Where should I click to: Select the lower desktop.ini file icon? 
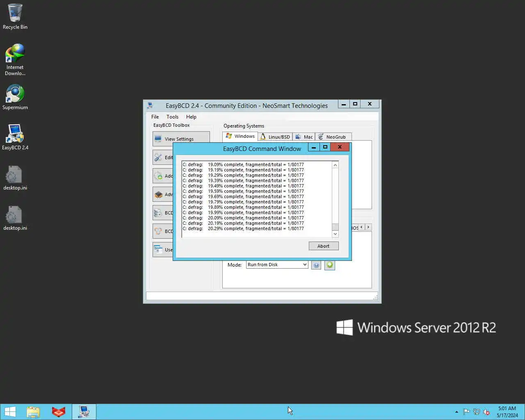(x=15, y=218)
